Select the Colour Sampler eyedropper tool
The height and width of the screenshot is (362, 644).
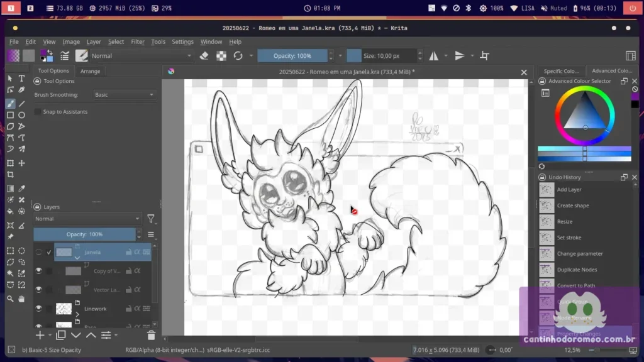tap(22, 189)
